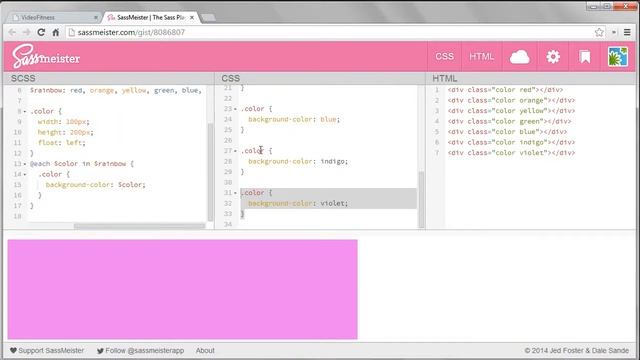The height and width of the screenshot is (360, 640).
Task: Click the SassMeister logo
Action: click(46, 56)
